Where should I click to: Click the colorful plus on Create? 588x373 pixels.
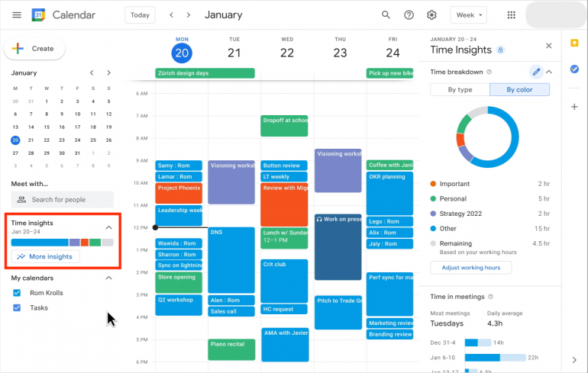(18, 48)
